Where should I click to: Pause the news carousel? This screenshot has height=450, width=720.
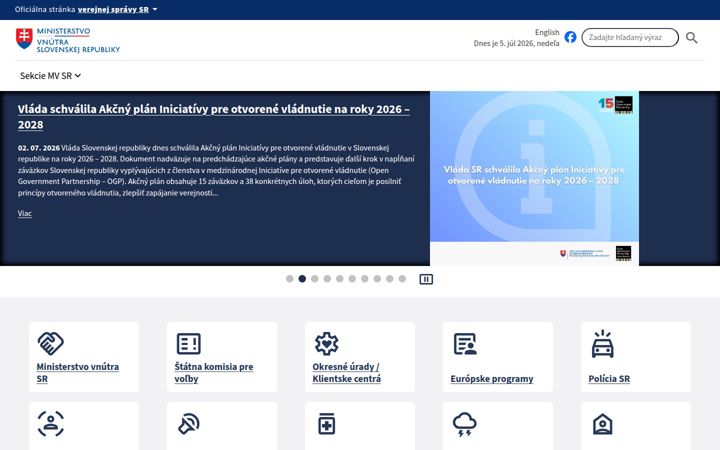426,279
